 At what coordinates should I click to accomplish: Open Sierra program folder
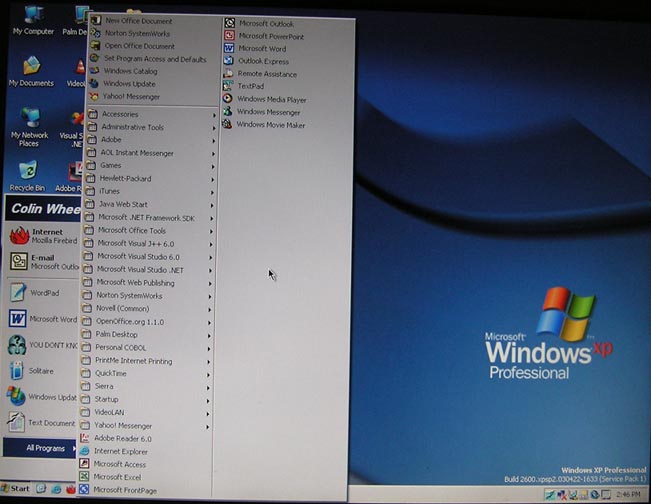pos(145,386)
